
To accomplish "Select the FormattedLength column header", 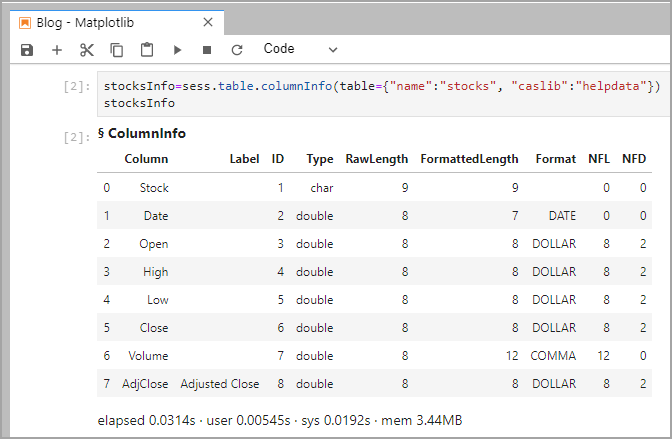I will (469, 159).
